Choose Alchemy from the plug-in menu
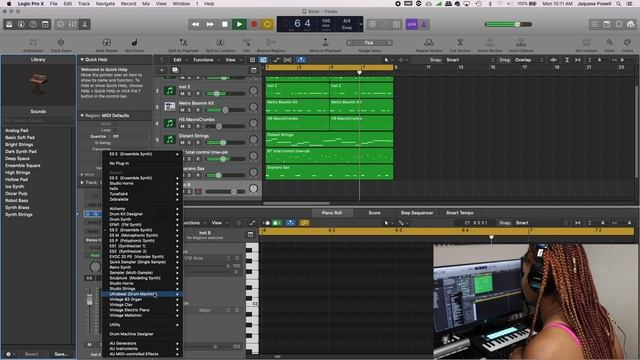Viewport: 640px width, 360px height. [x=142, y=209]
